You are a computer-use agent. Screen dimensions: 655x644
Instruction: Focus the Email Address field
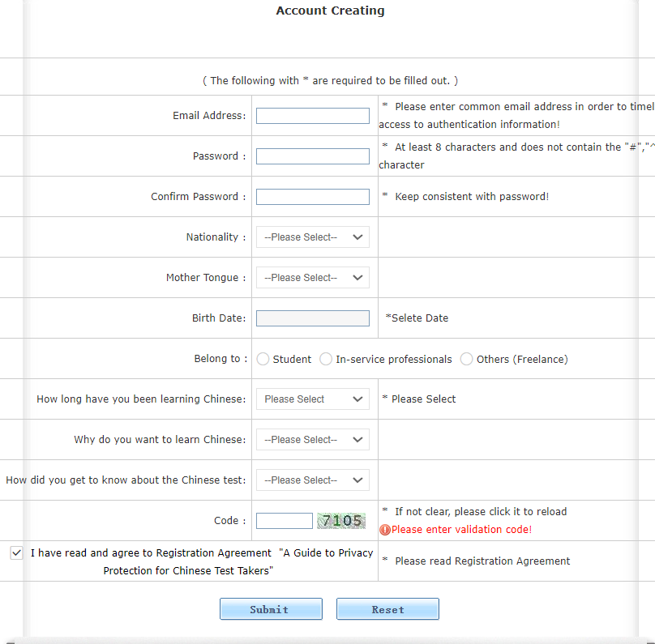(312, 116)
